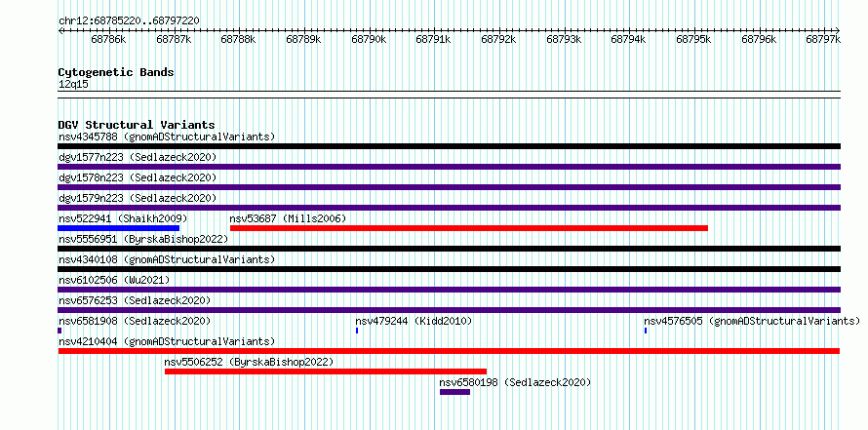Click the 68788k ruler tick label
Screen dimensions: 868x430
[239, 39]
